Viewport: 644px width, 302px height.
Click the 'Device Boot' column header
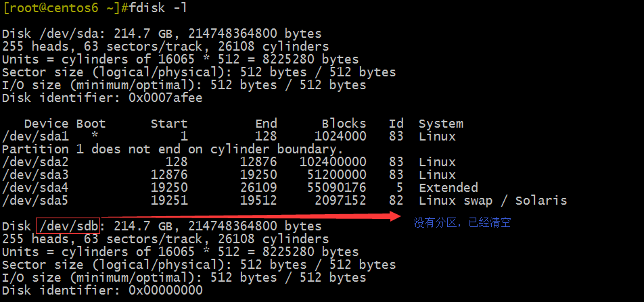coord(65,124)
